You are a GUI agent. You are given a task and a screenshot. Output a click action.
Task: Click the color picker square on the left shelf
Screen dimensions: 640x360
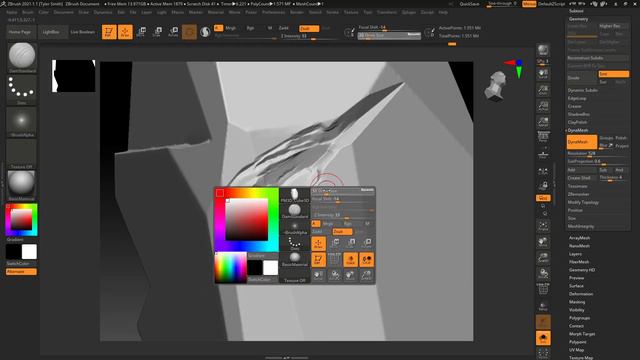pos(22,220)
